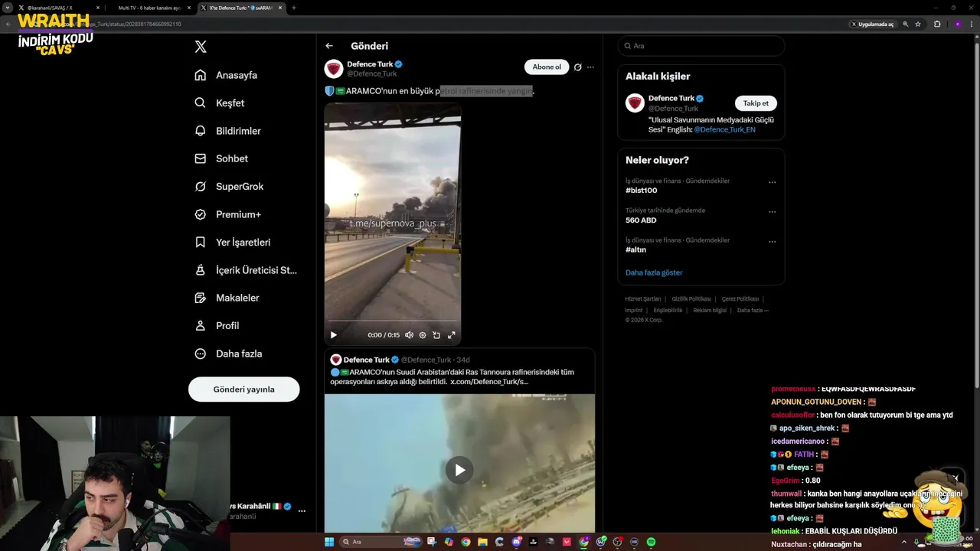Open the X logo home link
The height and width of the screenshot is (551, 980).
(x=201, y=47)
